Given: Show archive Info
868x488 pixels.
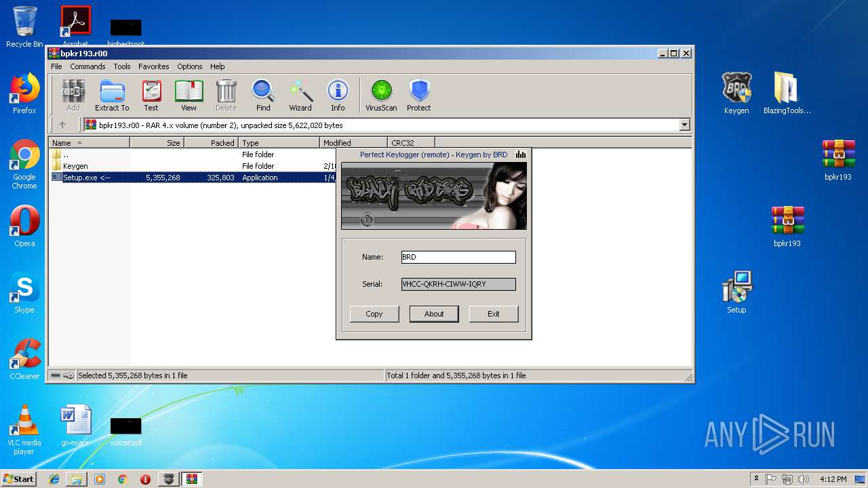Looking at the screenshot, I should coord(338,96).
